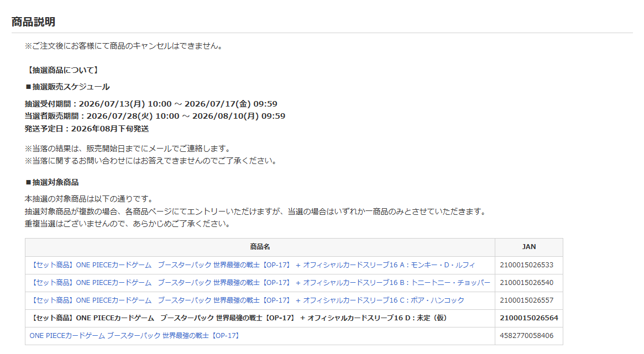Select bold row sleeve 16 D: 未定（仮）
This screenshot has height=354, width=644.
[x=239, y=318]
